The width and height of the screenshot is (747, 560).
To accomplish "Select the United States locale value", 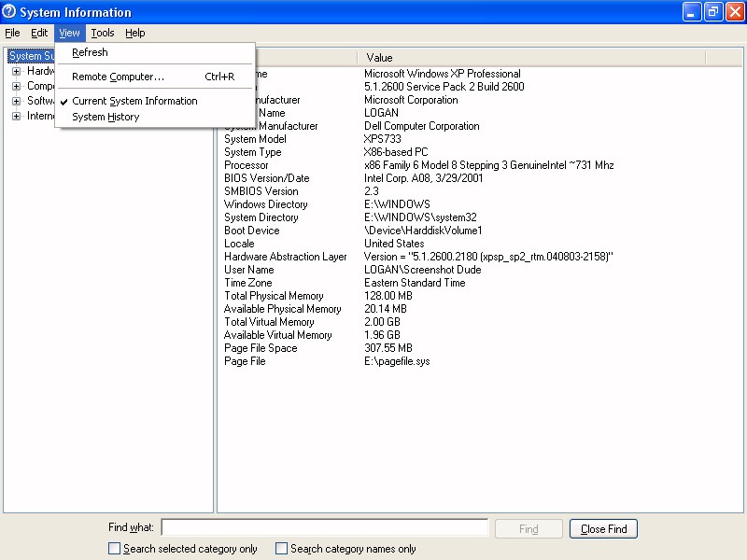I will 394,244.
